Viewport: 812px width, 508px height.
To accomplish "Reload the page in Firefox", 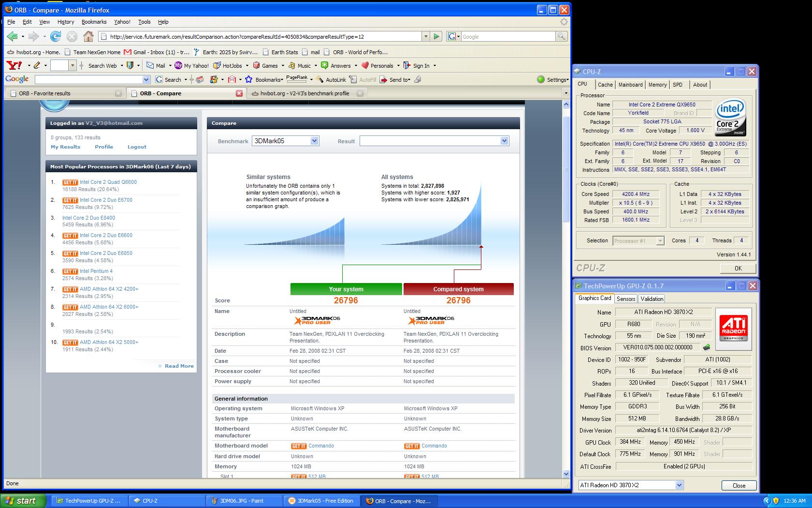I will (56, 36).
